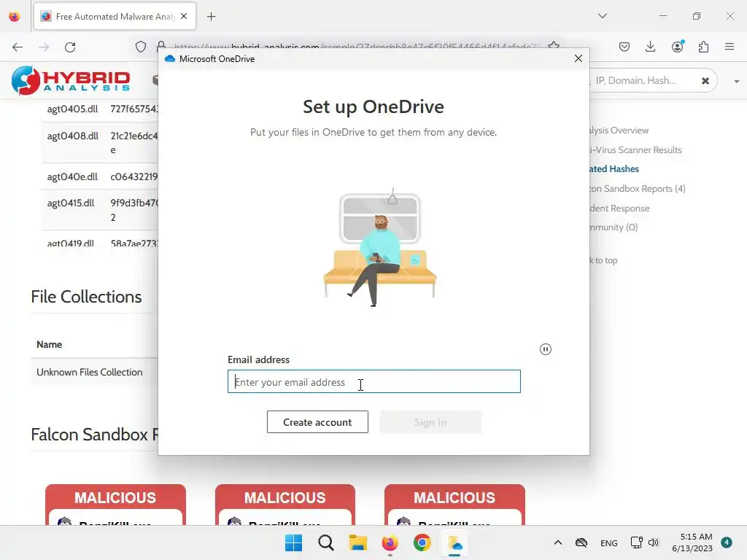747x560 pixels.
Task: Open the Windows Start menu
Action: [293, 542]
